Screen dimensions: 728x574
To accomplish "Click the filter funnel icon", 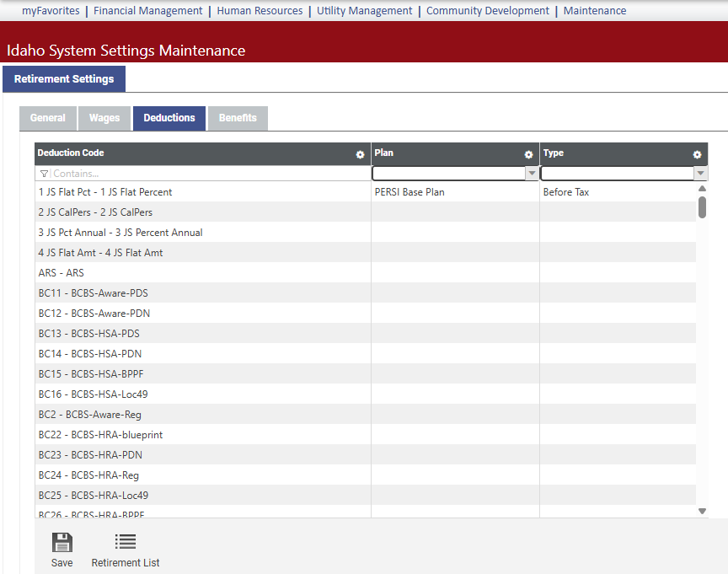I will coord(44,174).
